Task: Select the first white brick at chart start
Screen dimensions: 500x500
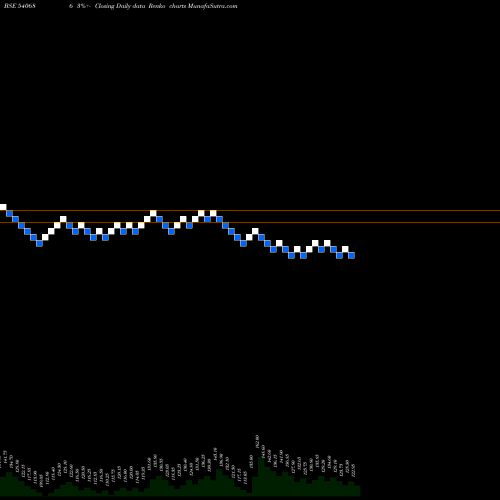Action: (x=3, y=207)
